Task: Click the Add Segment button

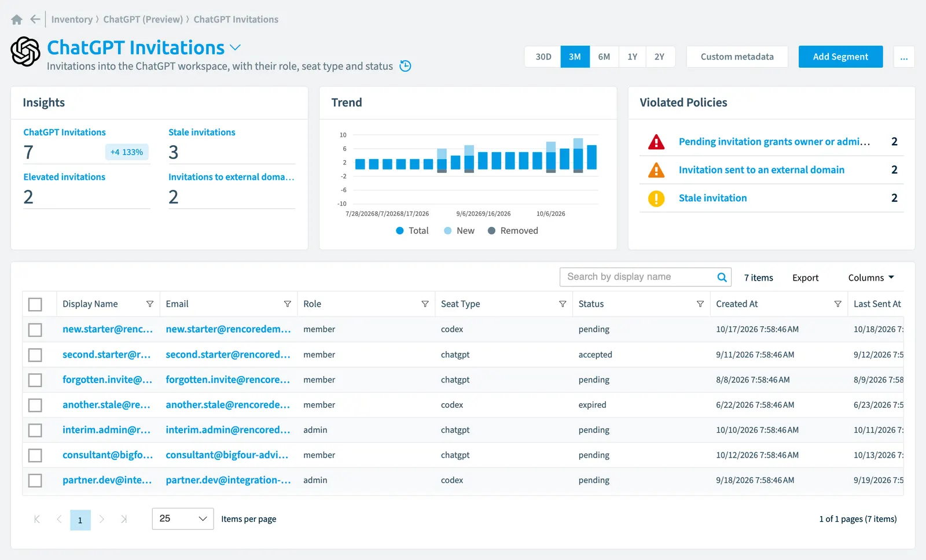Action: point(840,57)
